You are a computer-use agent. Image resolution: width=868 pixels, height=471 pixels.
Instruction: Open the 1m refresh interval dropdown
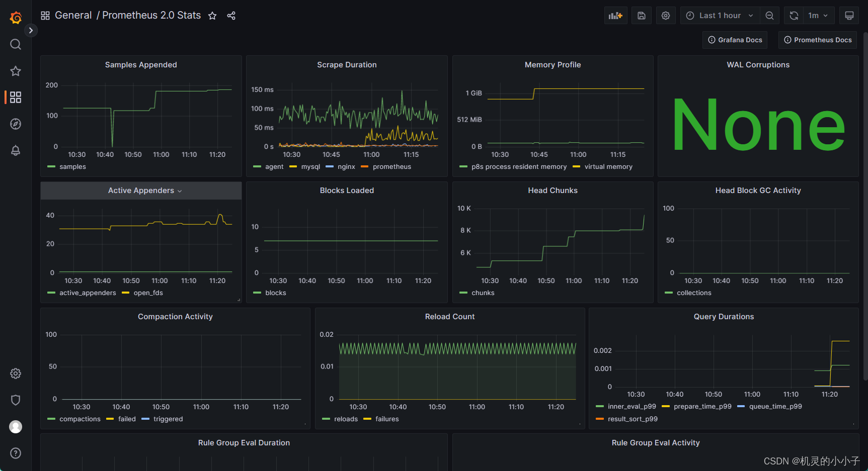point(819,16)
